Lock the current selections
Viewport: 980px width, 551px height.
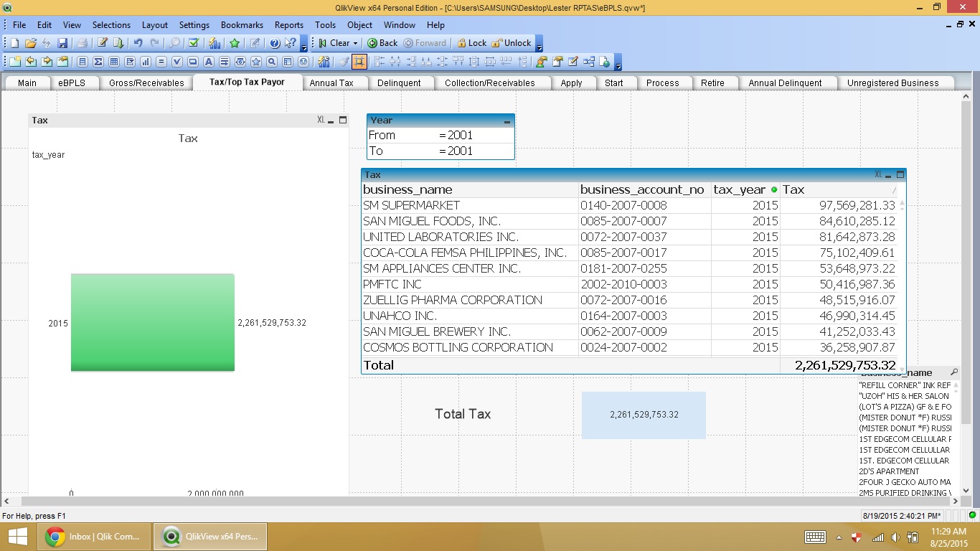(471, 43)
